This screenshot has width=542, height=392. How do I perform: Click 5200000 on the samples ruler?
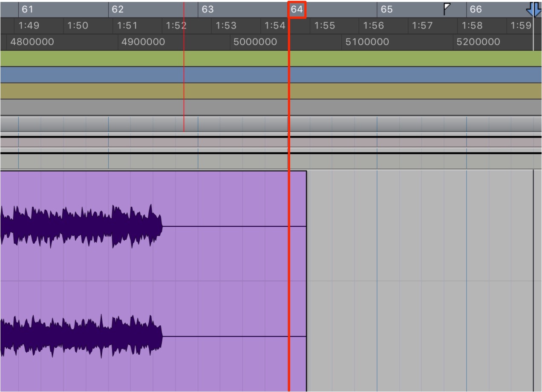click(479, 42)
